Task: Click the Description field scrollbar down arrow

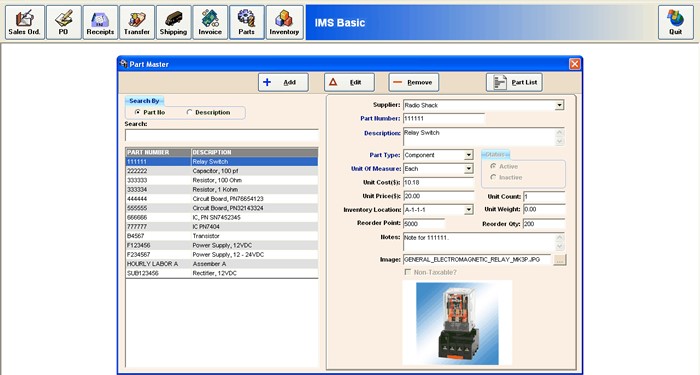Action: (560, 142)
